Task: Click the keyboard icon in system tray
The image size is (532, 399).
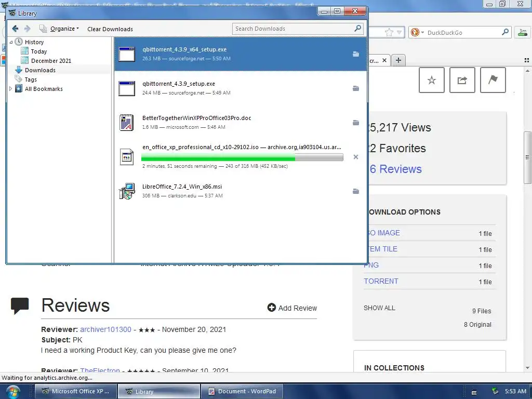Action: click(x=474, y=392)
